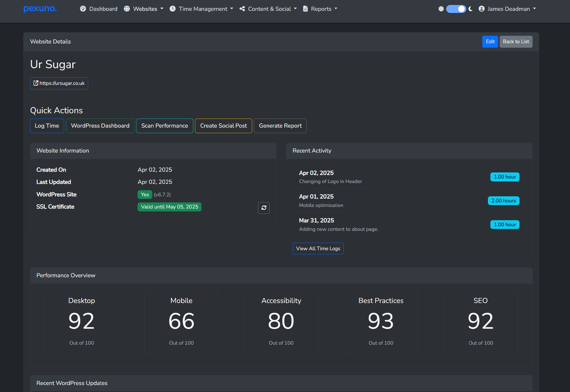570x392 pixels.
Task: Select the Apr 02, 2025 activity entry
Action: [409, 177]
